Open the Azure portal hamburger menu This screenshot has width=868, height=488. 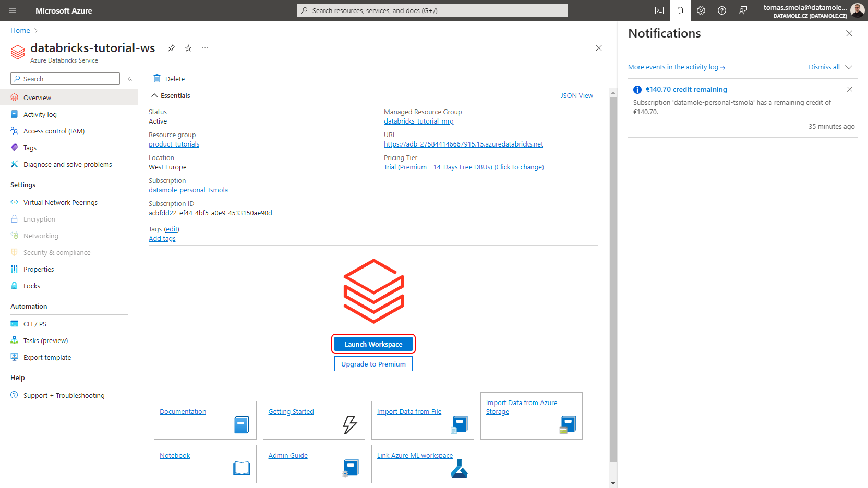click(x=13, y=10)
